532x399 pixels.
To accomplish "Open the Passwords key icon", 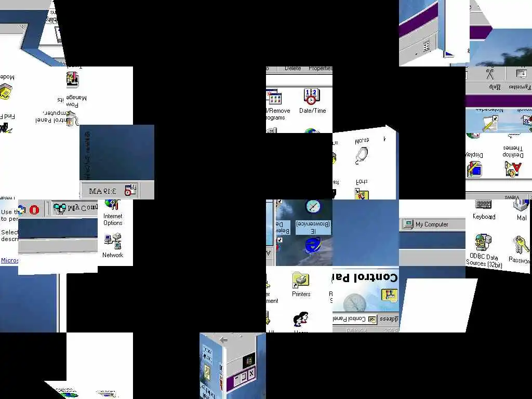I will coord(521,250).
